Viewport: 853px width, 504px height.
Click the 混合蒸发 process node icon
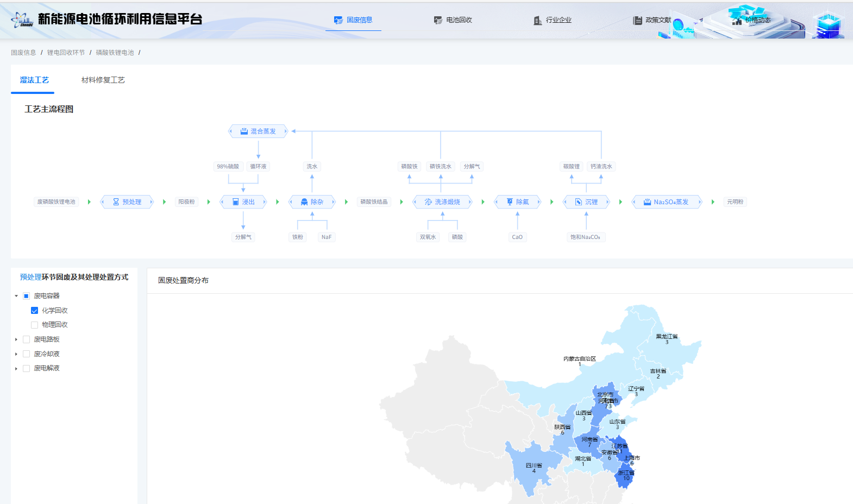pyautogui.click(x=244, y=131)
